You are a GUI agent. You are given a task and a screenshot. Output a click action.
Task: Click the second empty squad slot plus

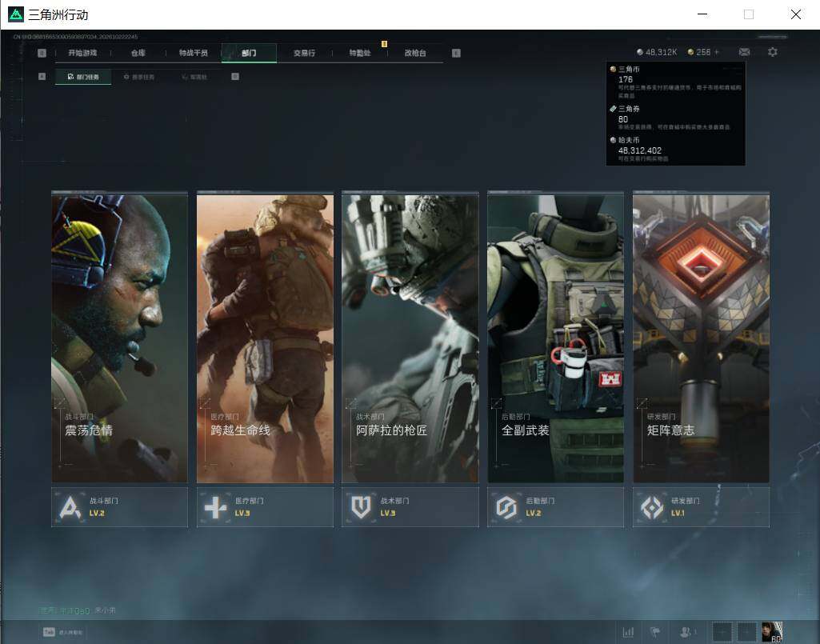coord(746,632)
